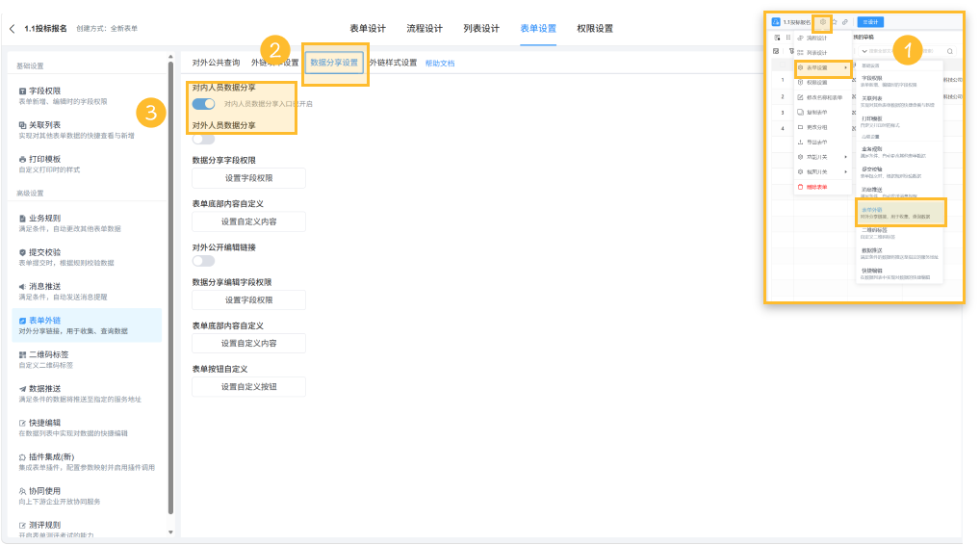Click the blue form icon beside inset title
This screenshot has width=980, height=545.
[x=776, y=22]
